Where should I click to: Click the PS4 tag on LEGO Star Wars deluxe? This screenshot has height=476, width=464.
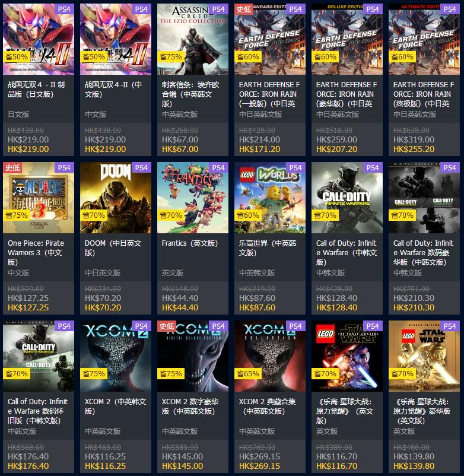point(450,326)
